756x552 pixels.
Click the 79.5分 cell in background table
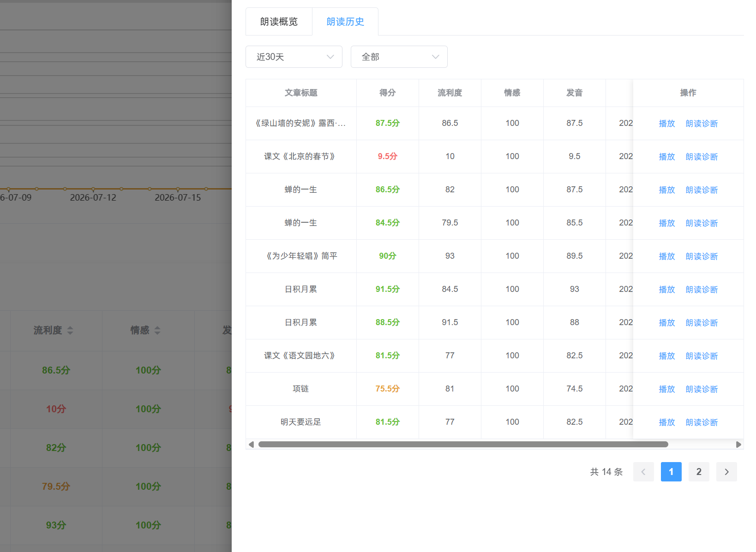pyautogui.click(x=56, y=487)
